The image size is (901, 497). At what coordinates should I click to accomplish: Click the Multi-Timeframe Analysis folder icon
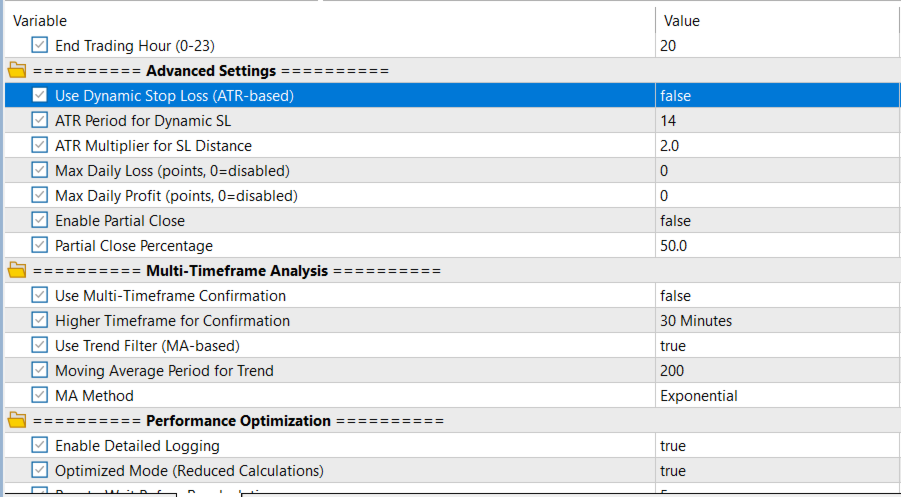[x=17, y=271]
